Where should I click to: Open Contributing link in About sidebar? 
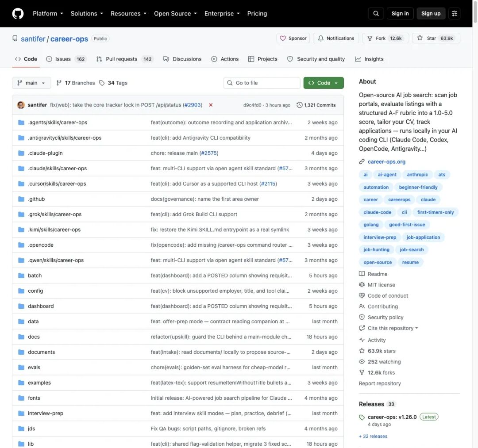click(378, 306)
